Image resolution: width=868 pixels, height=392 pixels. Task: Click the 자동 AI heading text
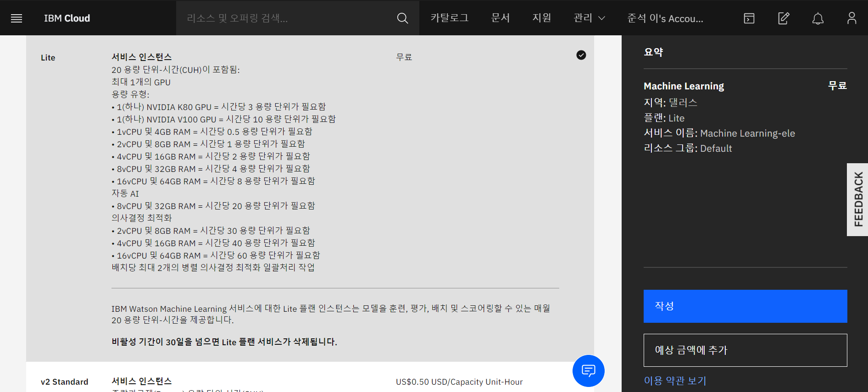pyautogui.click(x=125, y=193)
